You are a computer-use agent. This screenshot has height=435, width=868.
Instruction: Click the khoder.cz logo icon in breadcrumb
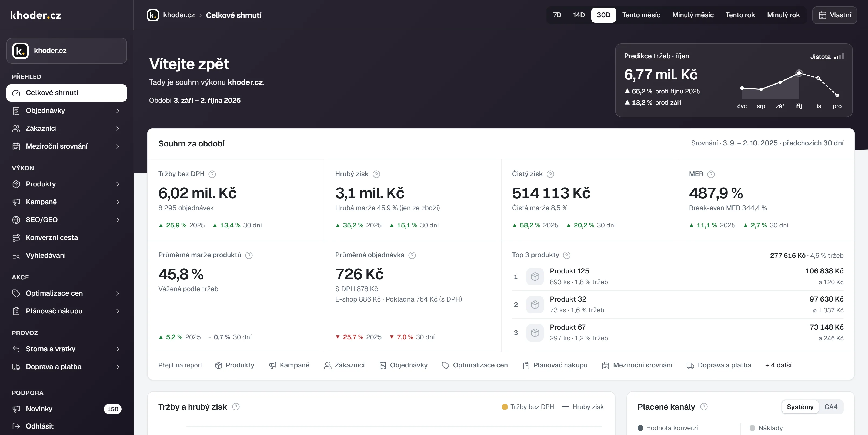pyautogui.click(x=153, y=15)
